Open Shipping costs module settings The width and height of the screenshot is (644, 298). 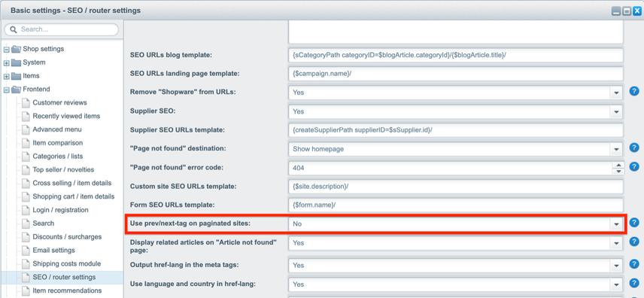[66, 264]
